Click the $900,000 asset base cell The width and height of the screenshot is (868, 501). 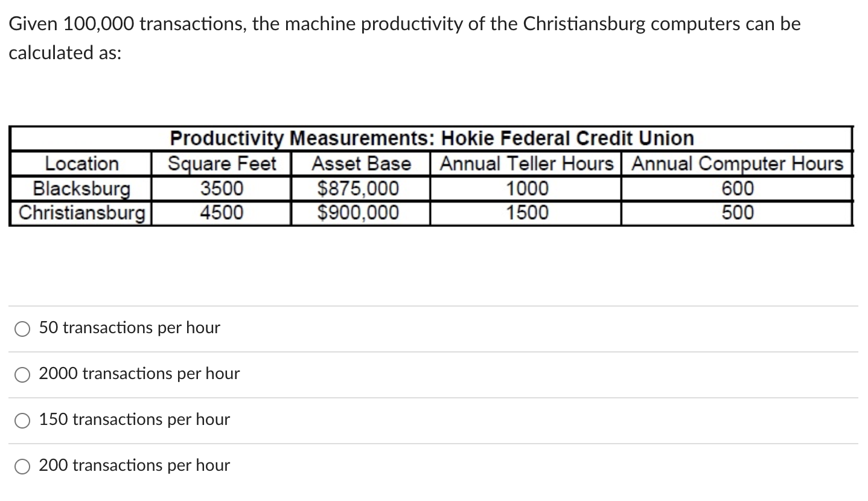coord(361,212)
